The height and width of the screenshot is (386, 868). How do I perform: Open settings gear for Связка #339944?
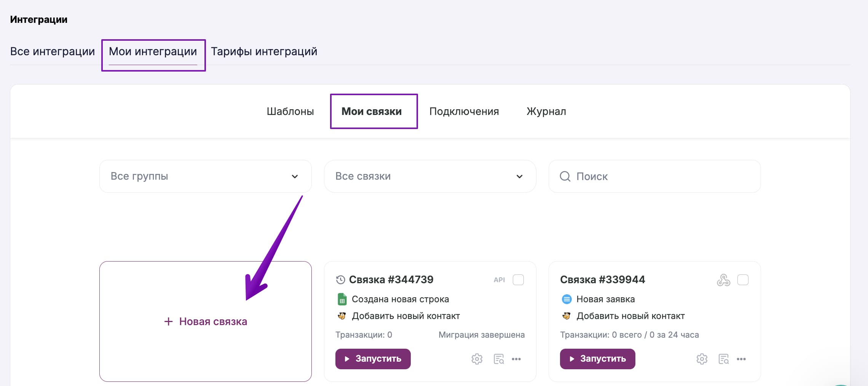click(x=702, y=359)
